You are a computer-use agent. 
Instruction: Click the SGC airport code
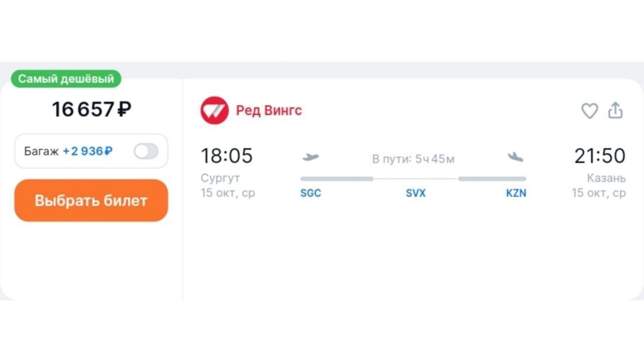tap(310, 193)
